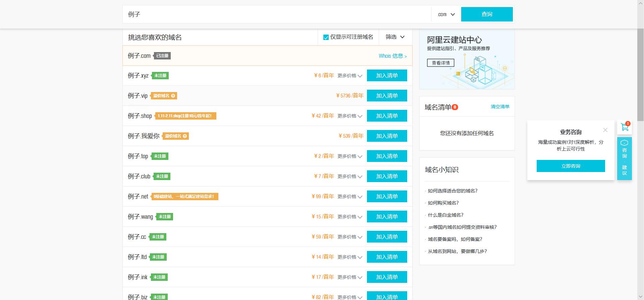Click help icon on 例子.vip premium badge

click(x=173, y=96)
